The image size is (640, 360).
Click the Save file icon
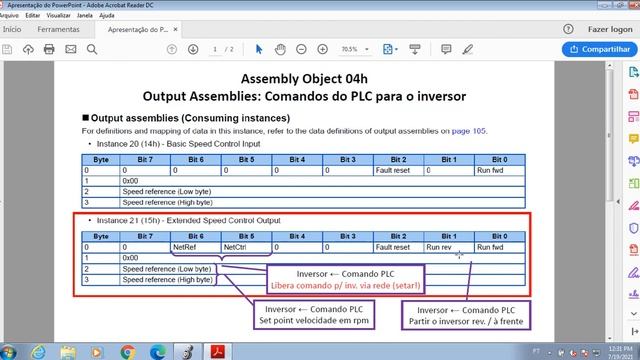tap(7, 49)
